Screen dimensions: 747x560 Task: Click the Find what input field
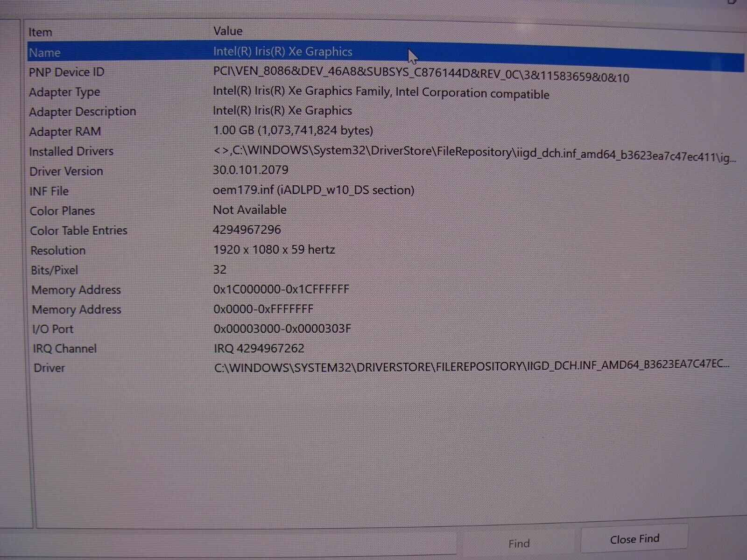[x=228, y=544]
